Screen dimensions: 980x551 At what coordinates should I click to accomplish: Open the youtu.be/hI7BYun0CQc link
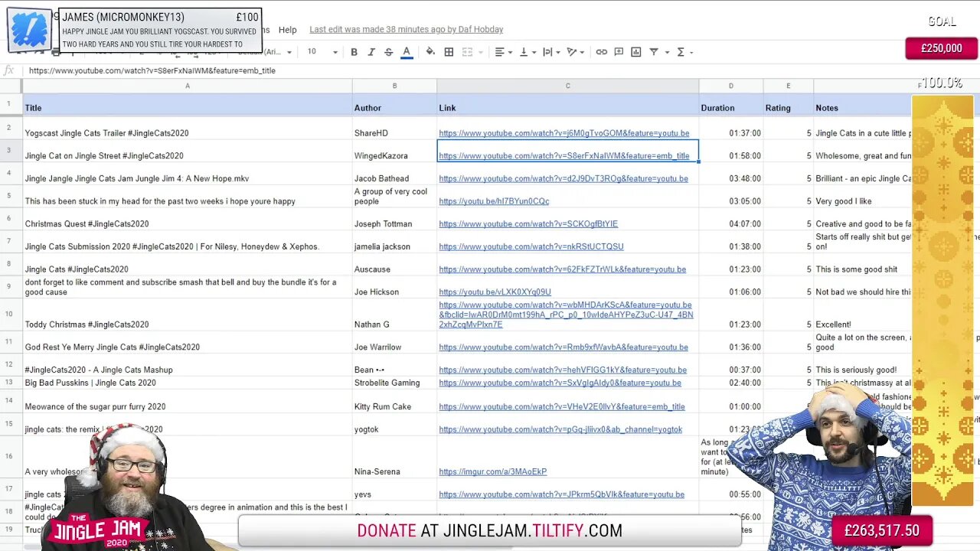point(494,201)
